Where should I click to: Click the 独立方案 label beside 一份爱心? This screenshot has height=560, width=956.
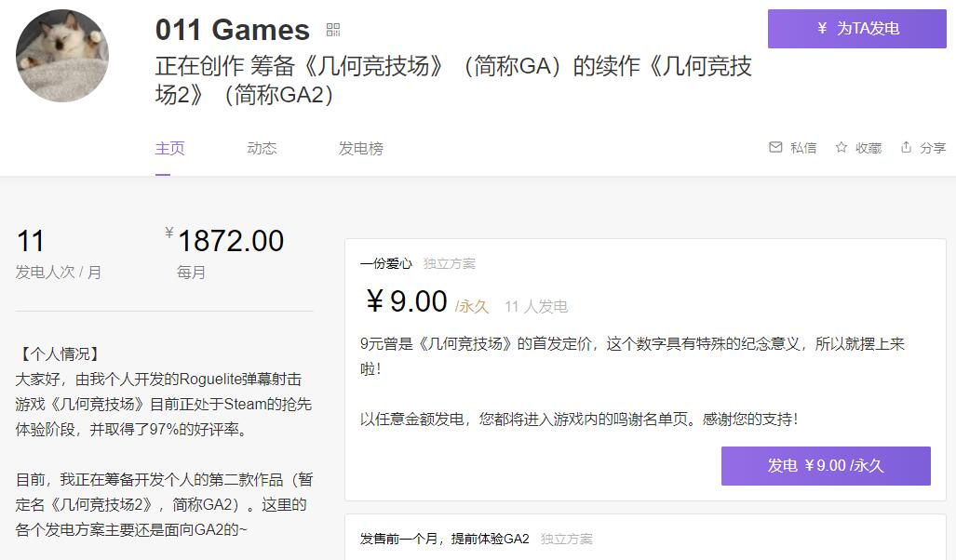point(450,263)
